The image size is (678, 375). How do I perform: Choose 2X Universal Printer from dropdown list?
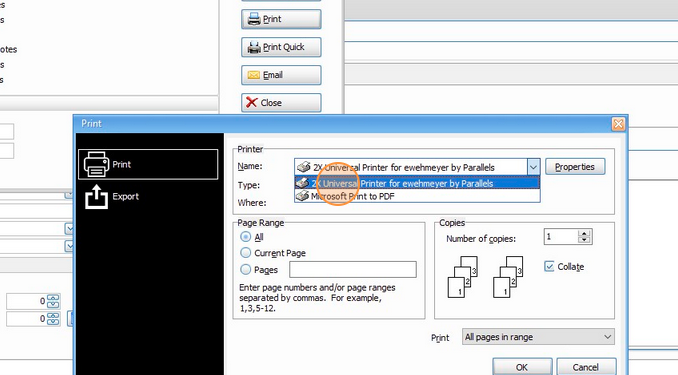pyautogui.click(x=417, y=183)
